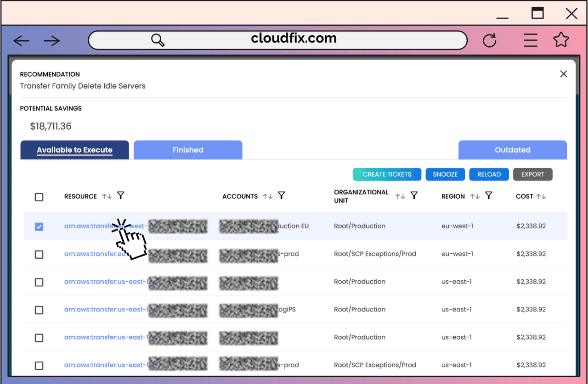
Task: Sort by the Cost column arrows
Action: tap(541, 196)
